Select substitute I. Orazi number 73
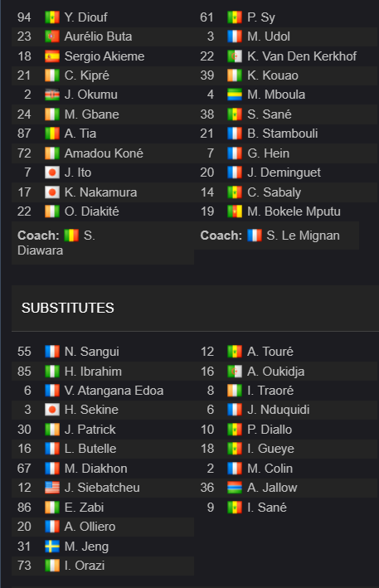This screenshot has height=588, width=379. tap(103, 566)
